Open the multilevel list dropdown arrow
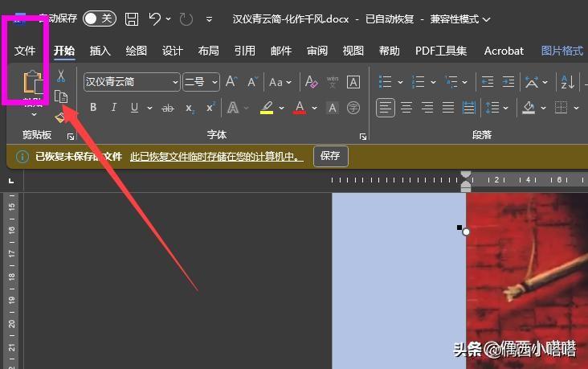Image resolution: width=588 pixels, height=369 pixels. [464, 82]
